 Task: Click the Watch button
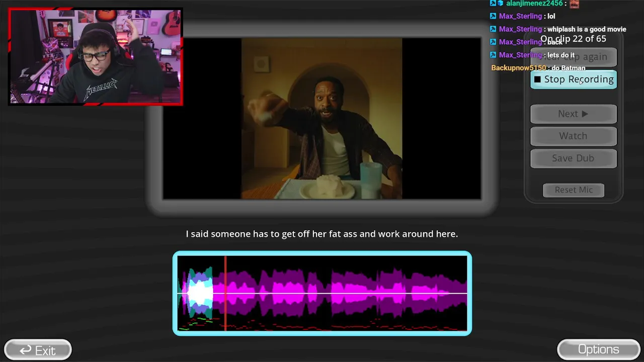click(x=574, y=136)
